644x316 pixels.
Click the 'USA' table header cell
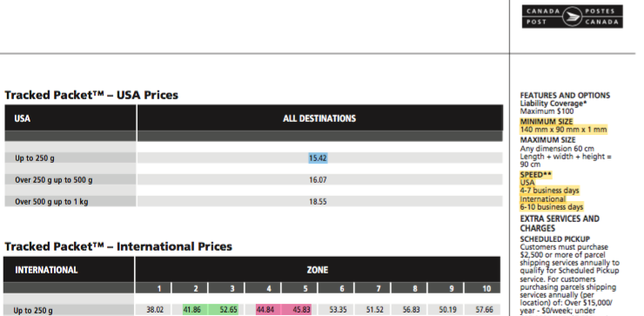coord(70,118)
